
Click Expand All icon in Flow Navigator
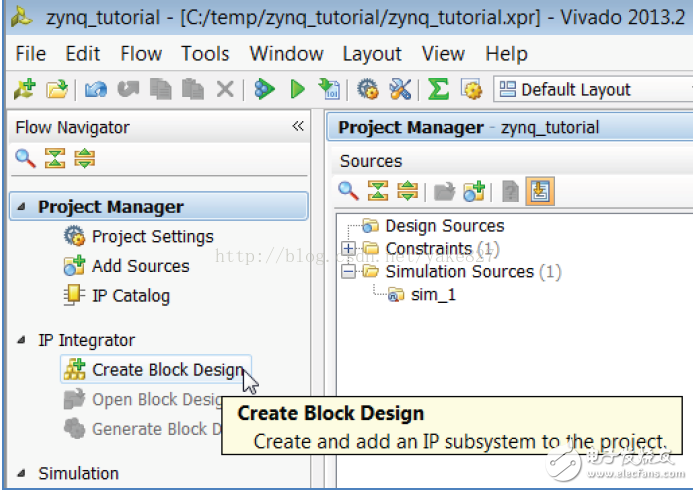[85, 158]
